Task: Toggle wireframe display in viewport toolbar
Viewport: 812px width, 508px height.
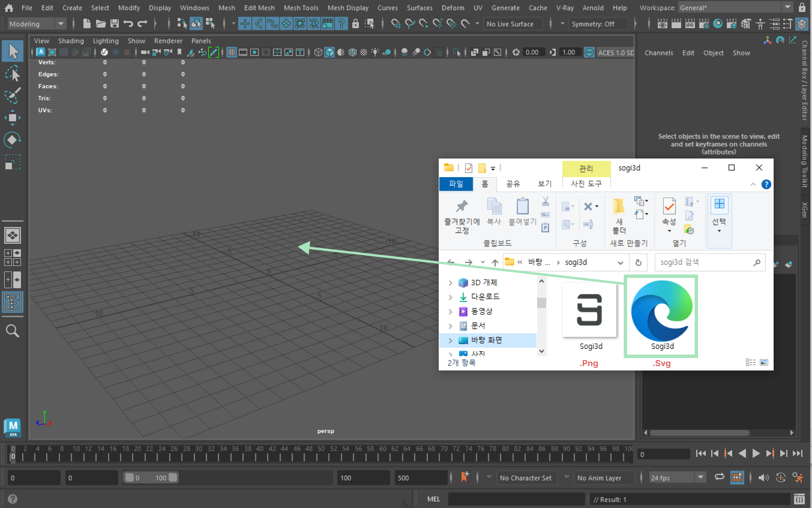Action: coord(318,52)
